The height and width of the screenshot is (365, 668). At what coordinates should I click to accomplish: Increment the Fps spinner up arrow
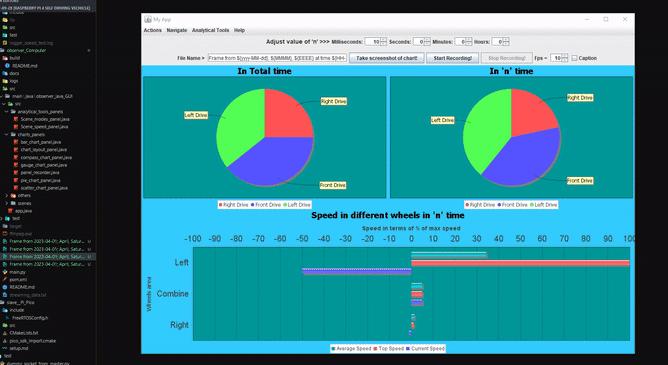tap(565, 56)
